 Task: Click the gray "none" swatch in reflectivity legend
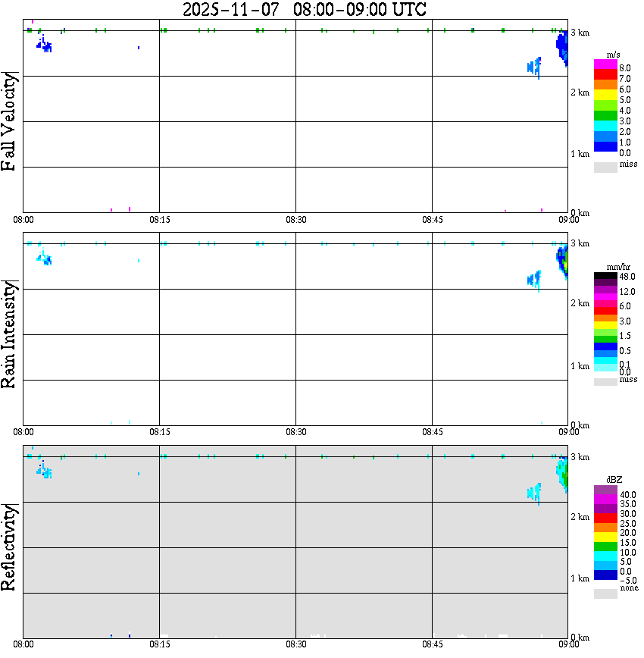(x=605, y=594)
